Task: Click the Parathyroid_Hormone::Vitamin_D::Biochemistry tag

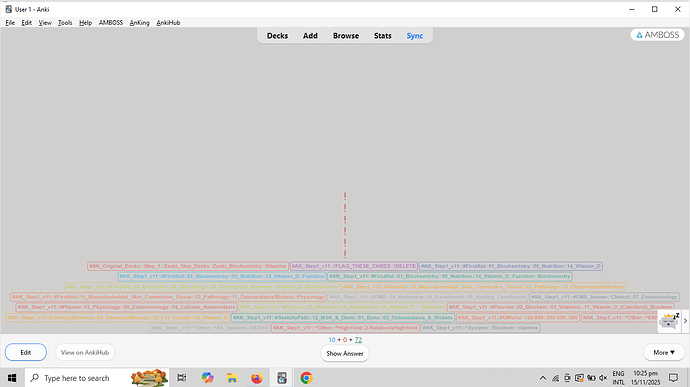Action: tap(202, 287)
